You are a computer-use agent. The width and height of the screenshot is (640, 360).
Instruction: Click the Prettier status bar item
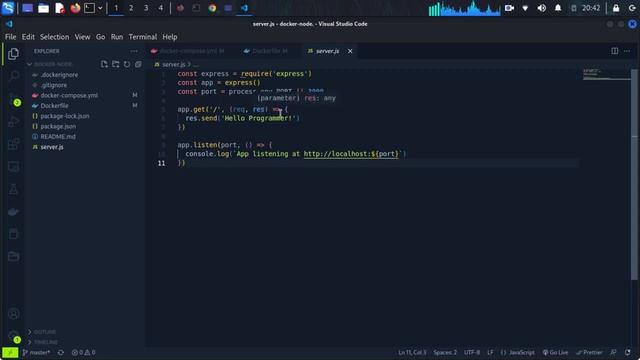[x=589, y=352]
